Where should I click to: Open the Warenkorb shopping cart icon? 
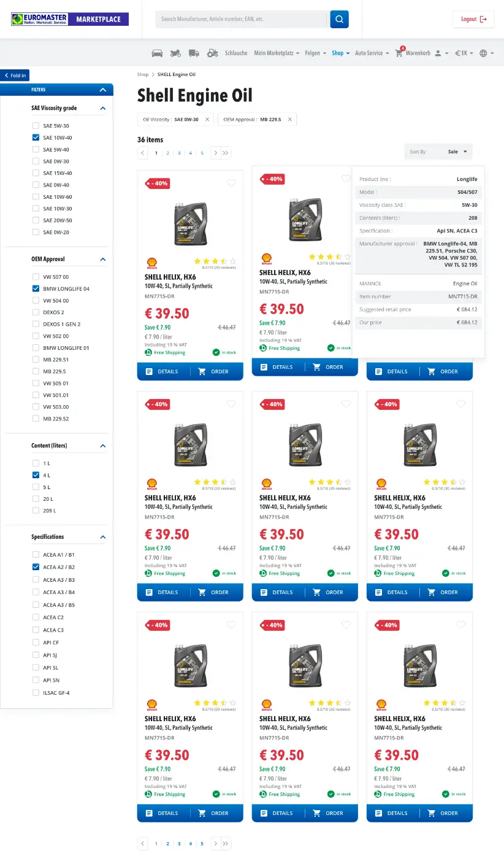coord(399,53)
